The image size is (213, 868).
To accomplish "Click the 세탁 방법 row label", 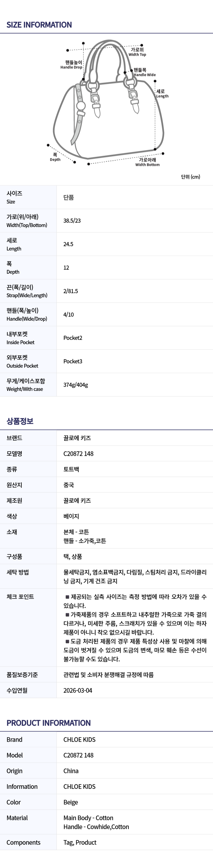I will click(x=18, y=572).
